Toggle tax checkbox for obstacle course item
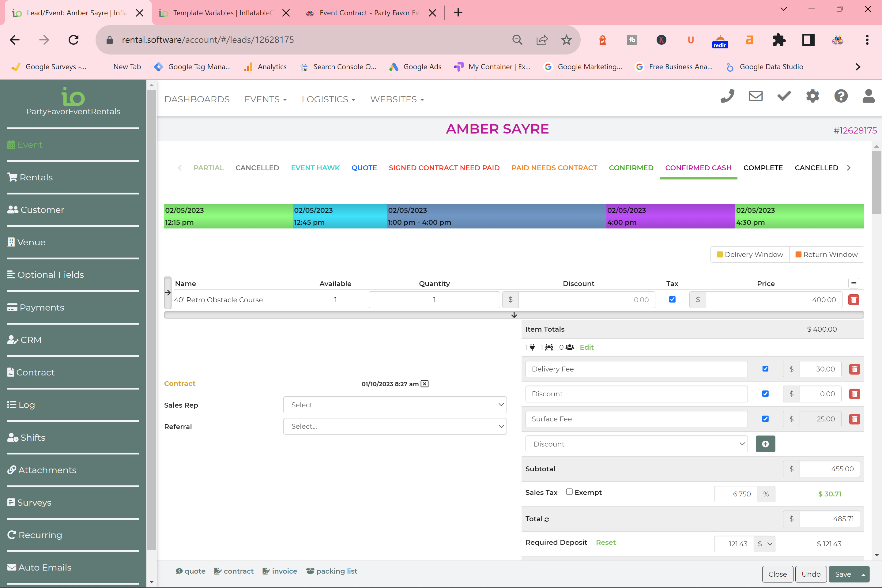882x588 pixels. [x=672, y=299]
